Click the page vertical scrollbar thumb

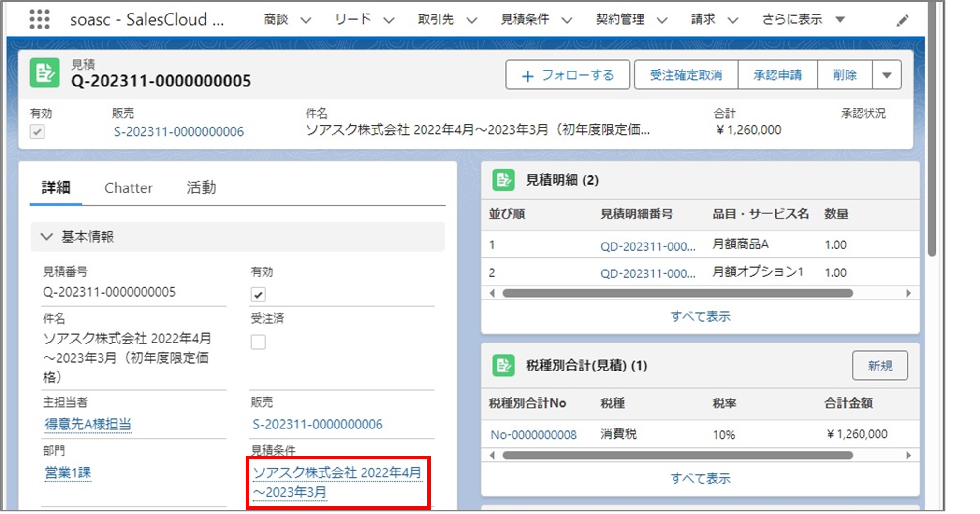[x=932, y=128]
